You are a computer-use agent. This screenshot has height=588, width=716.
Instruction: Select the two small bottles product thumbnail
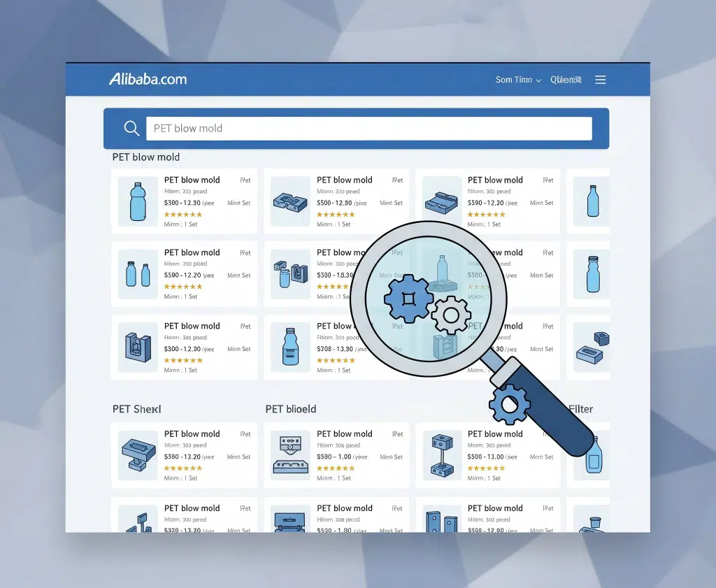[138, 273]
